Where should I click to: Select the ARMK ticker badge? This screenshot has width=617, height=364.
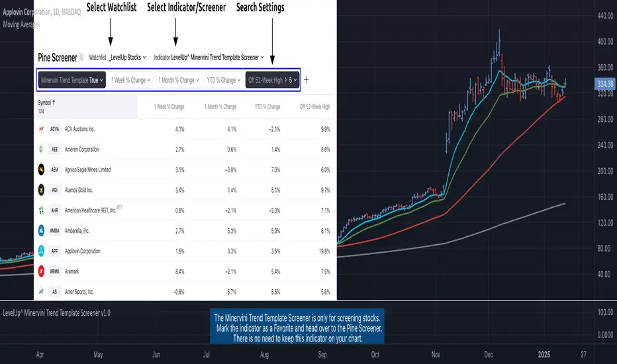click(x=55, y=271)
